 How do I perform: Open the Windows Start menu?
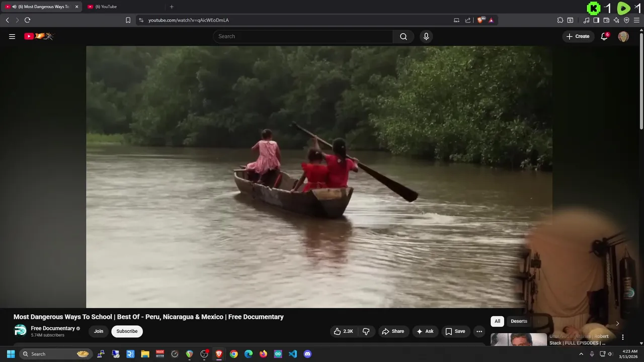(11, 354)
